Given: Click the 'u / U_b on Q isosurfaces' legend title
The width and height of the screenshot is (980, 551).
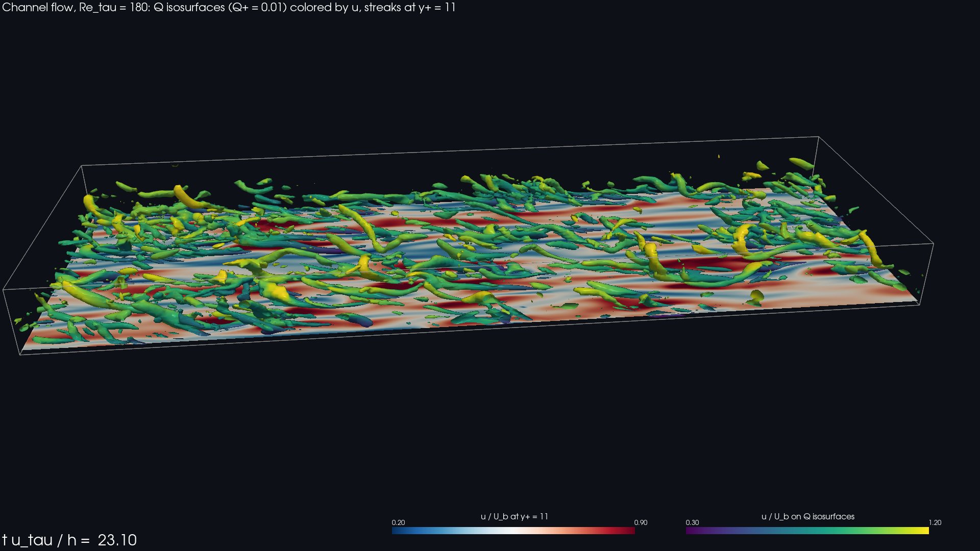Looking at the screenshot, I should [x=807, y=516].
